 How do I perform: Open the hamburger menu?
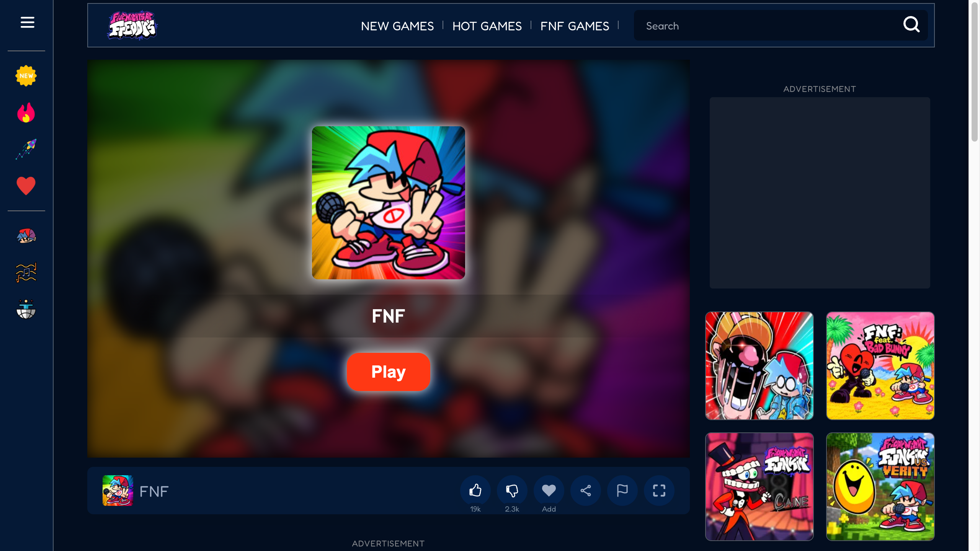pyautogui.click(x=27, y=23)
